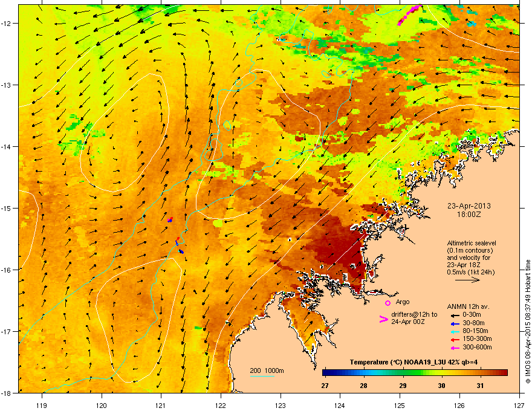Click the cyan line under '200 1000m'
The height and width of the screenshot is (411, 532).
262,376
